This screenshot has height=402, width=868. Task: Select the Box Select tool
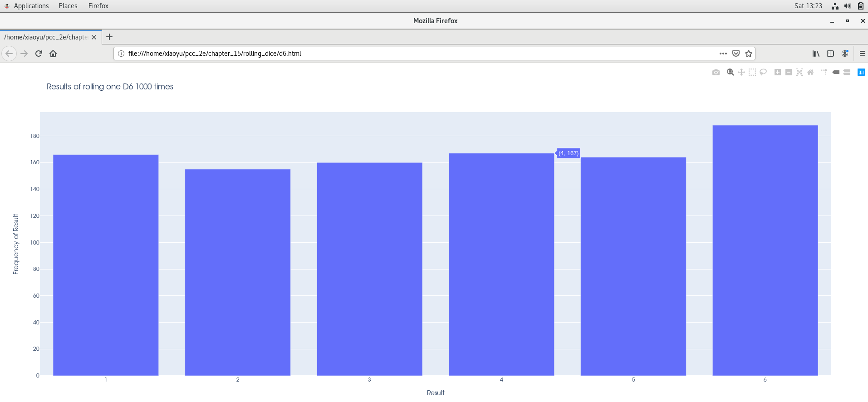point(752,72)
